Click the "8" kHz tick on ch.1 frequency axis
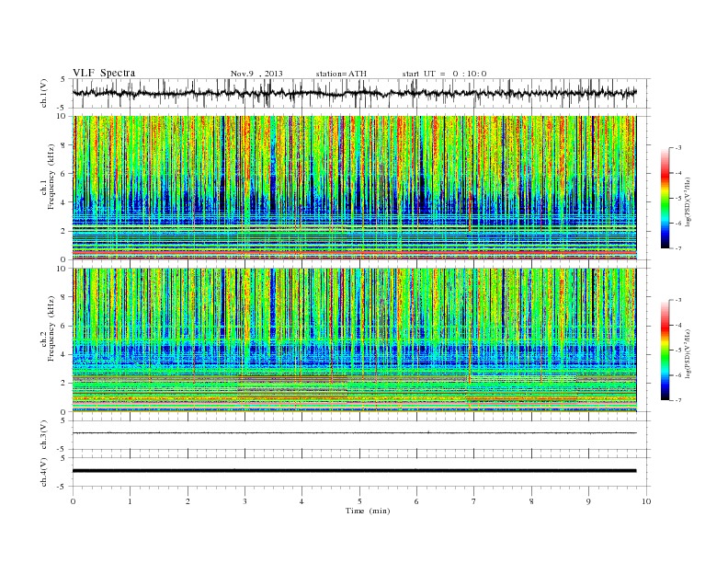The height and width of the screenshot is (563, 728). tap(64, 145)
